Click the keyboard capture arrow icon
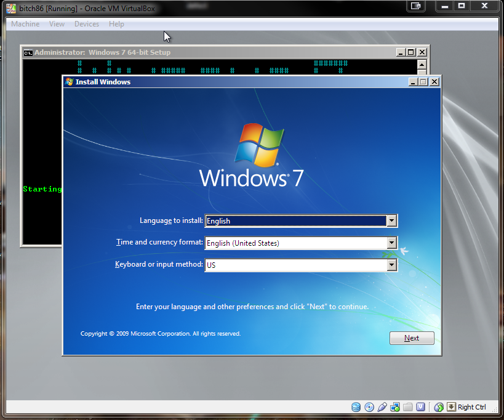 pos(451,407)
